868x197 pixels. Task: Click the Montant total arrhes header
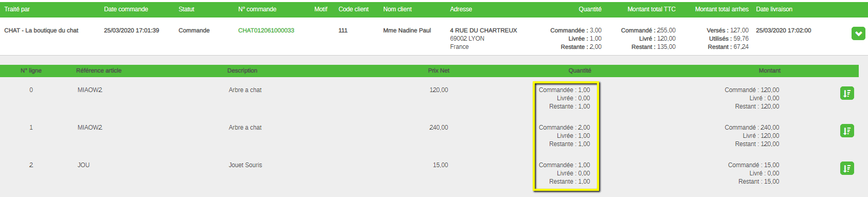coord(722,9)
